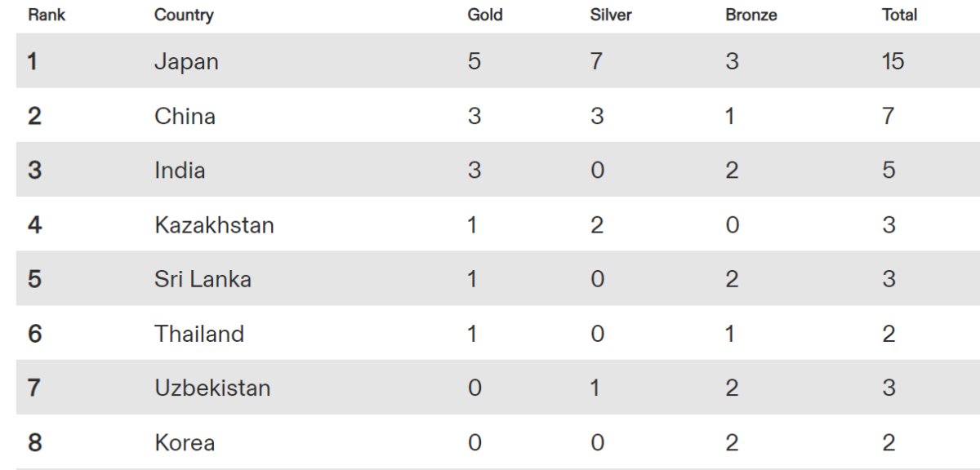Select the Sri Lanka row name
Screen dimensions: 980x470
[x=203, y=279]
